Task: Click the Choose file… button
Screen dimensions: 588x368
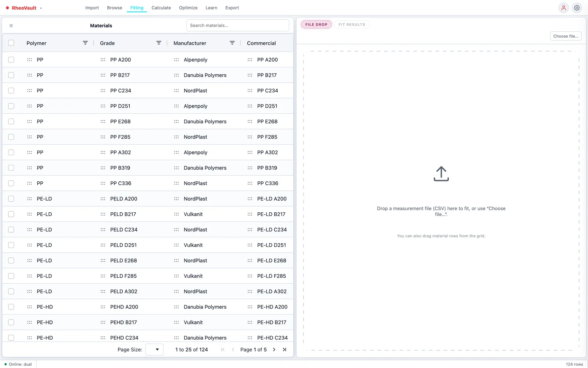Action: [x=566, y=36]
